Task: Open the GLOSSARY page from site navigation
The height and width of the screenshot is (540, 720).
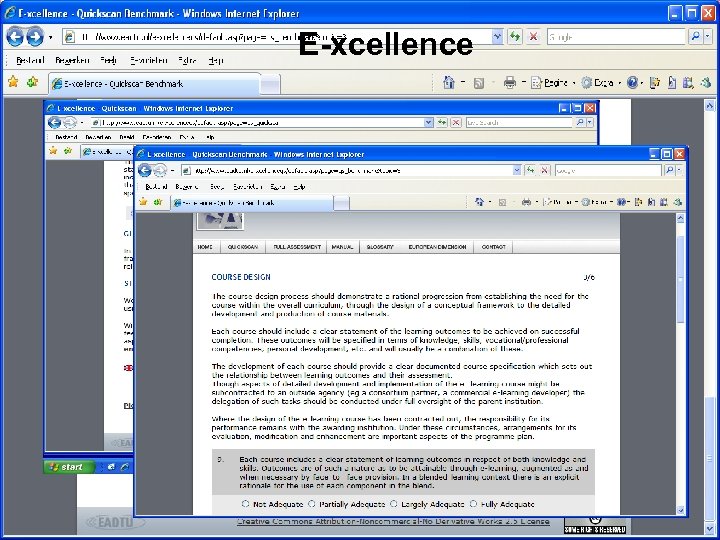Action: point(380,247)
